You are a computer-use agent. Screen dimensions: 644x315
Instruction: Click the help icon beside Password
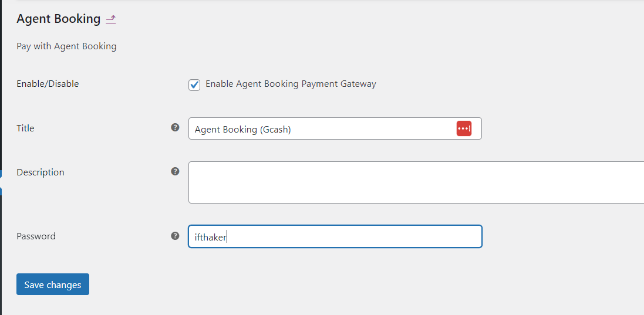click(x=175, y=236)
